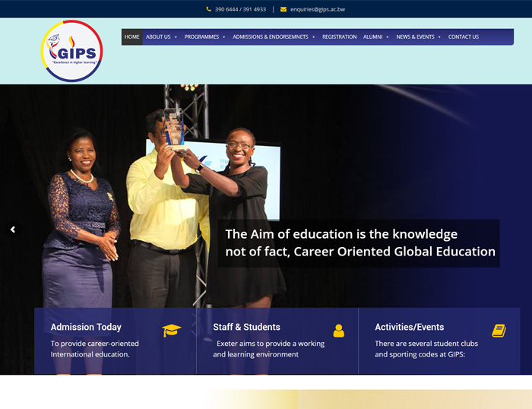Image resolution: width=532 pixels, height=409 pixels.
Task: Click the envelope email icon
Action: (x=283, y=9)
